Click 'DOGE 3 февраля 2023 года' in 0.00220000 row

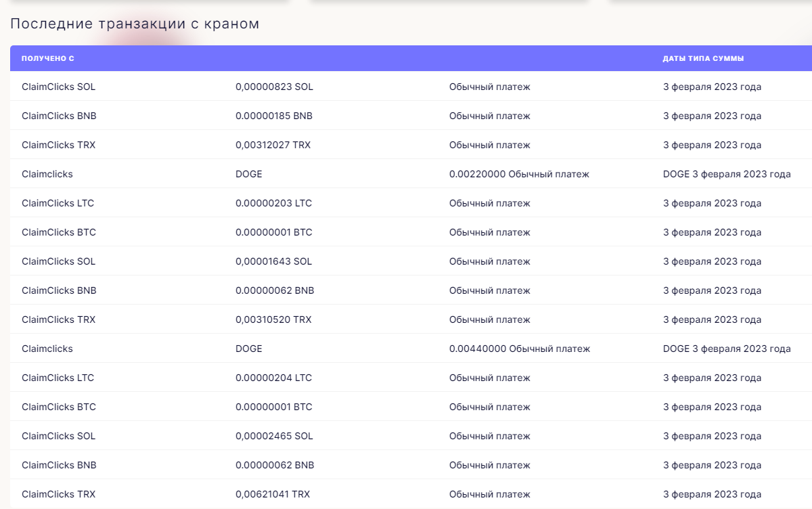[x=727, y=174]
